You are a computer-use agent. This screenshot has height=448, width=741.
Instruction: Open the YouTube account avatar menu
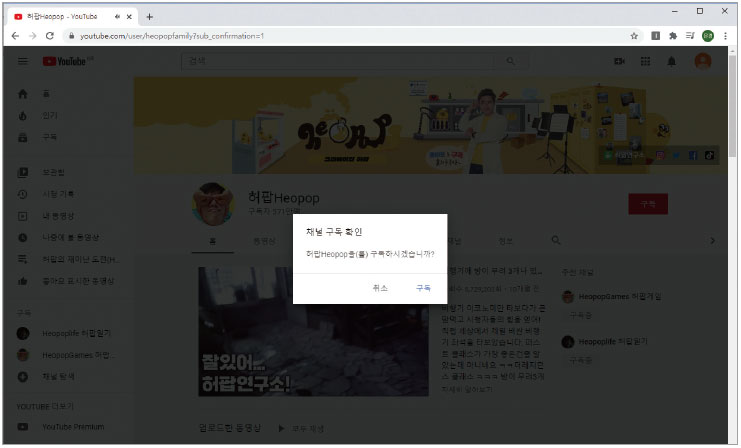[703, 61]
